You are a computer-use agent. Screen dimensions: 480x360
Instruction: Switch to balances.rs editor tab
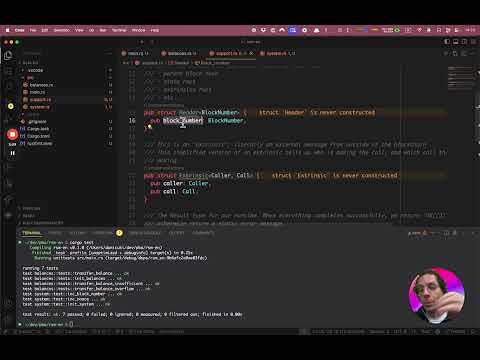(x=179, y=53)
